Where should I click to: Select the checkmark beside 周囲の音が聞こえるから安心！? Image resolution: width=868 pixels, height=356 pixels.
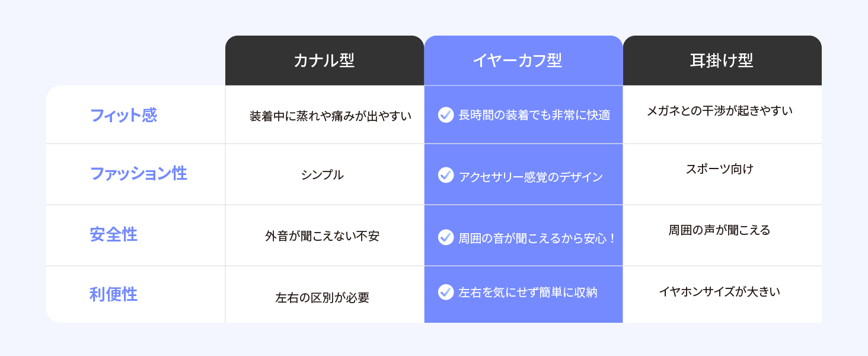tap(446, 237)
